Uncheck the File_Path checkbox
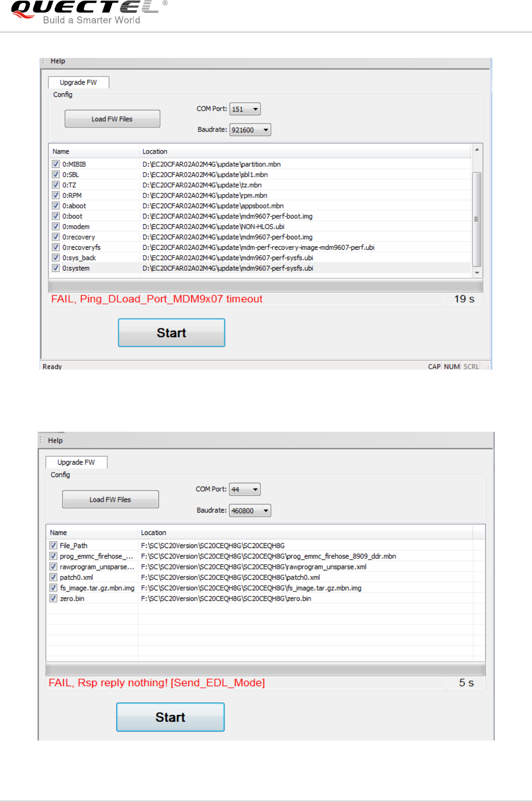The height and width of the screenshot is (802, 532). coord(53,545)
